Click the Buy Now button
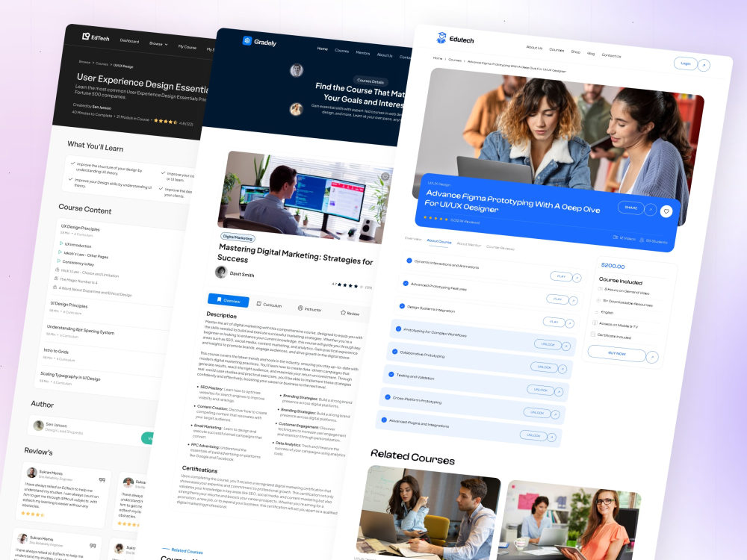 [616, 354]
